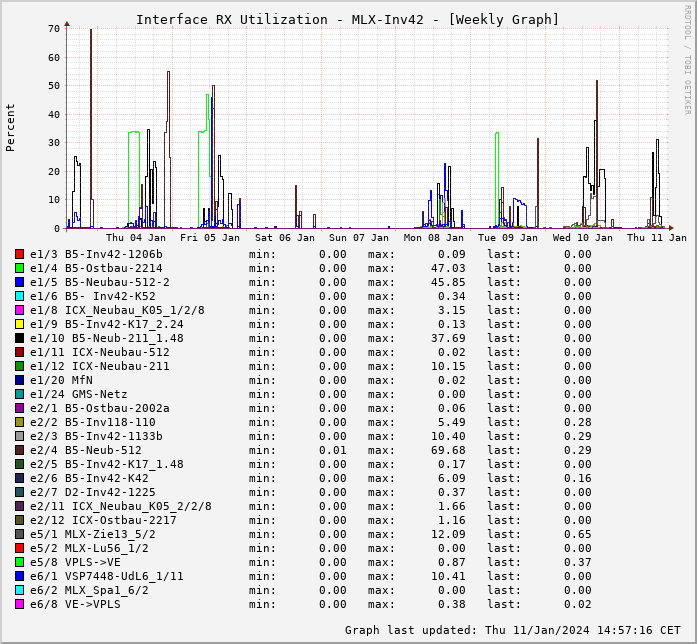
Task: Pick the cyan swatch for e1/6 B5- Inv42-K52
Action: click(x=19, y=296)
